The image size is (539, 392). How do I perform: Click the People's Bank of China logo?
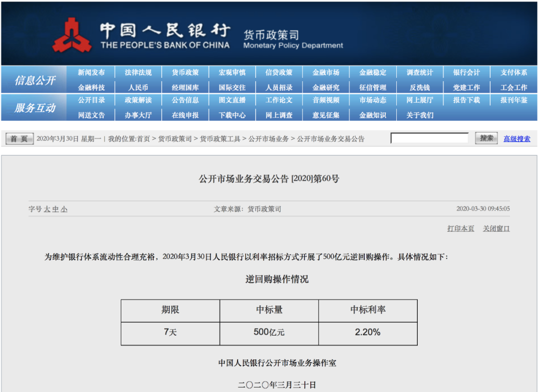click(72, 35)
